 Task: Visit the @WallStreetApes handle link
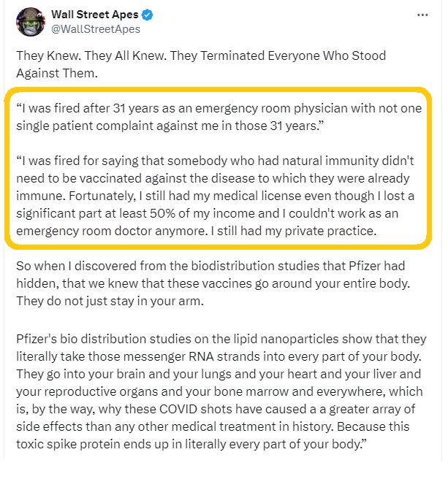pos(96,29)
